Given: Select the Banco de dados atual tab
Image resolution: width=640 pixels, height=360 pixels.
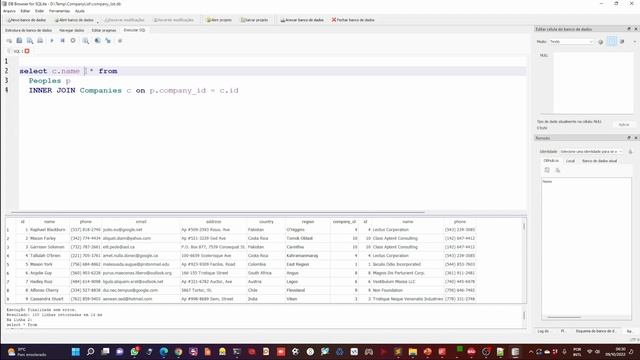Looking at the screenshot, I should tap(599, 161).
